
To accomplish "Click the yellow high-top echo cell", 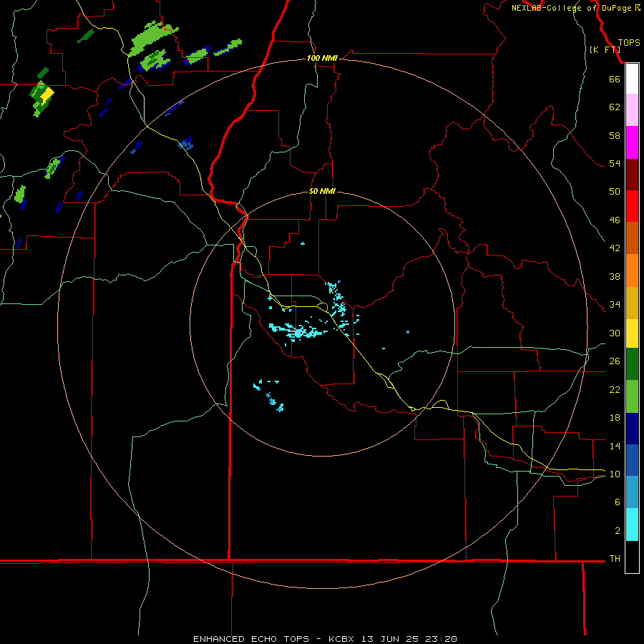I will pos(48,96).
